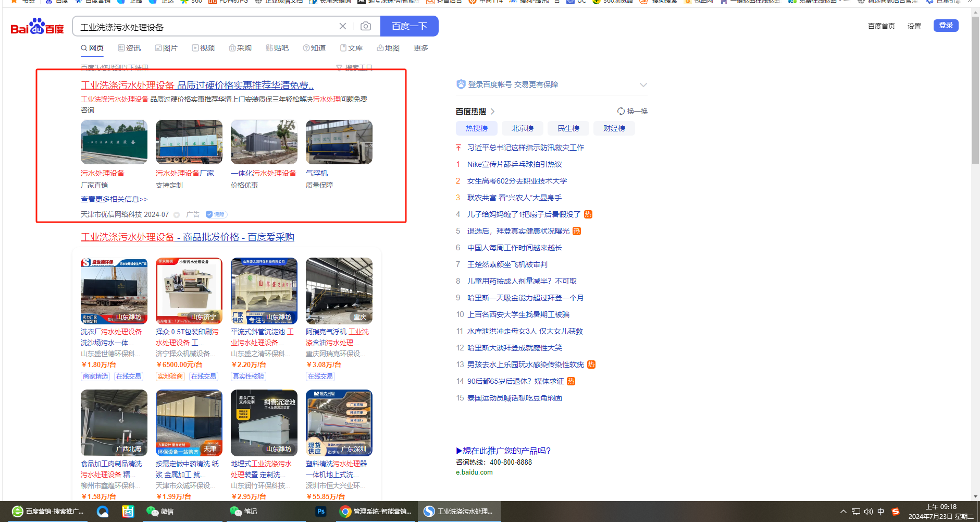This screenshot has width=980, height=522.
Task: Open the 山东济宁 product thumbnail
Action: 189,291
